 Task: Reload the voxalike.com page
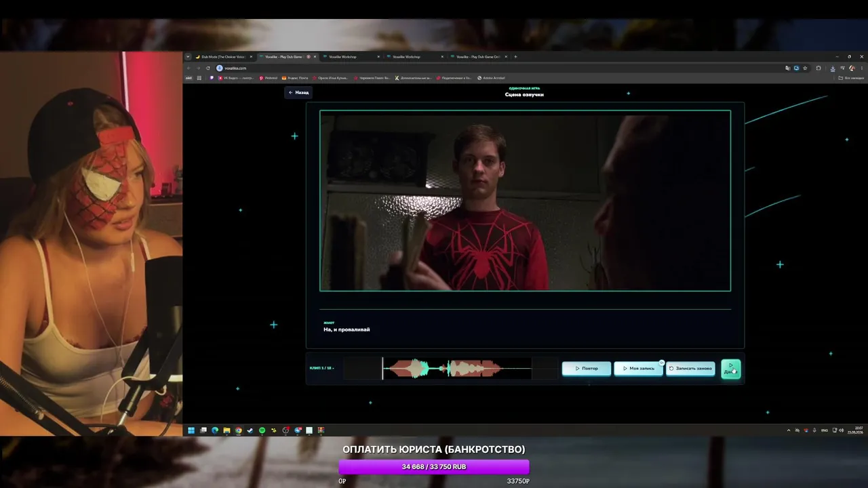(x=208, y=68)
